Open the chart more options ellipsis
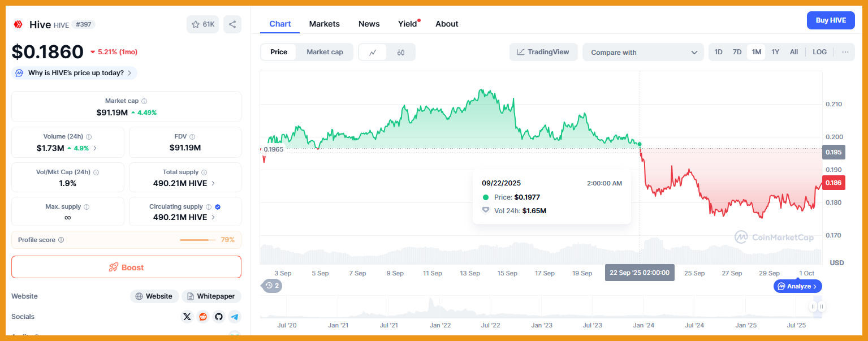The height and width of the screenshot is (341, 868). pos(845,52)
